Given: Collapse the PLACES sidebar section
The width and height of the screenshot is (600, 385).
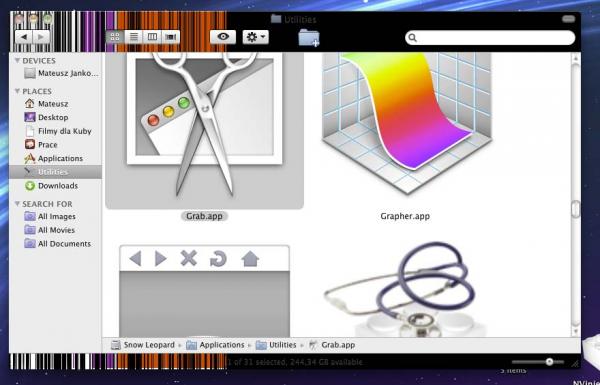Looking at the screenshot, I should pos(17,91).
